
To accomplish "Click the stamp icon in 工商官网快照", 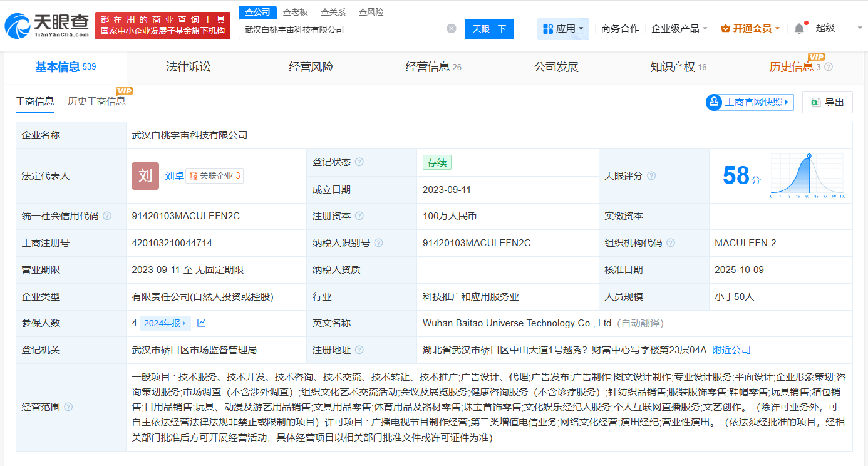I will (713, 102).
